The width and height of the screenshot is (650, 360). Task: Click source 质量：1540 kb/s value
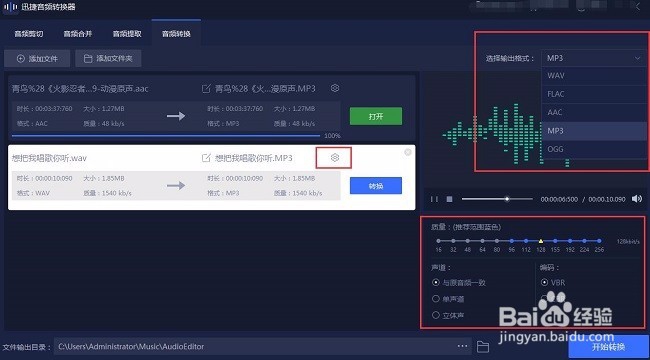coord(107,193)
